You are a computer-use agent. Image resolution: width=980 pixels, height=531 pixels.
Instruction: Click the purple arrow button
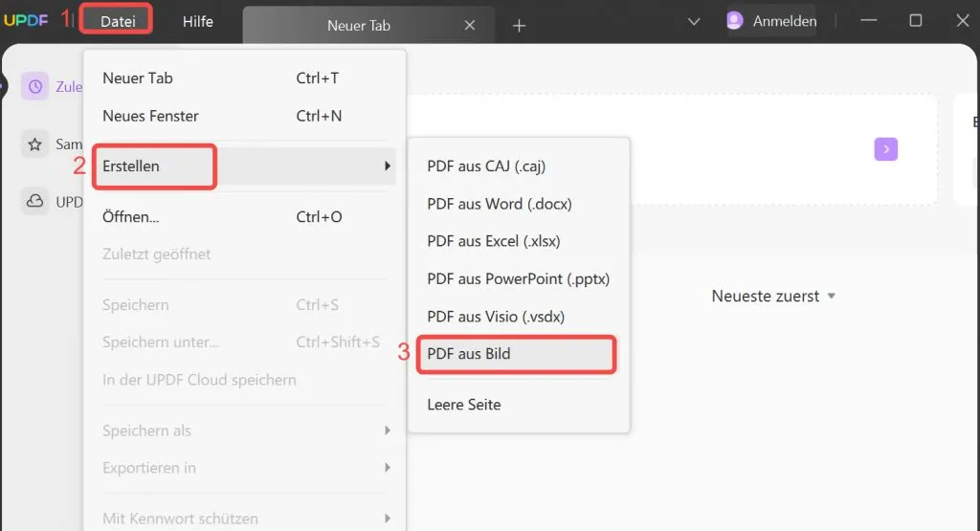[x=885, y=148]
